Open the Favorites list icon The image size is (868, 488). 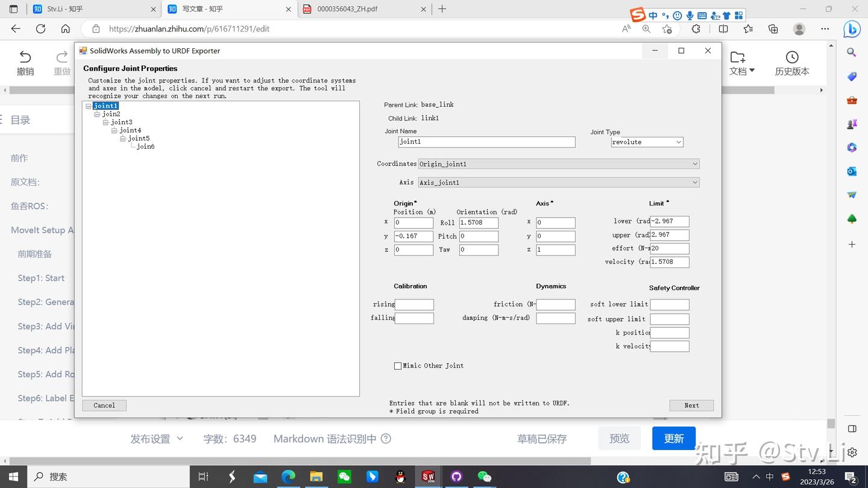tap(748, 29)
